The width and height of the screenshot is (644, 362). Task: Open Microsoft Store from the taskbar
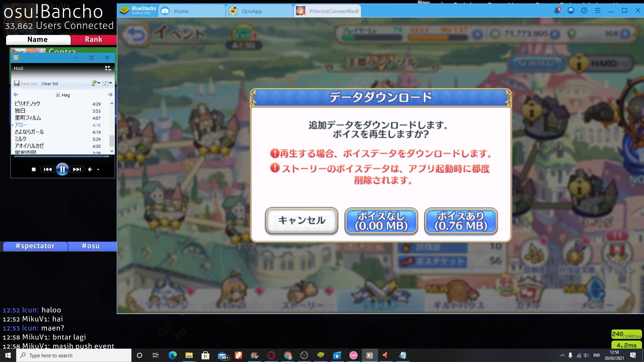205,355
